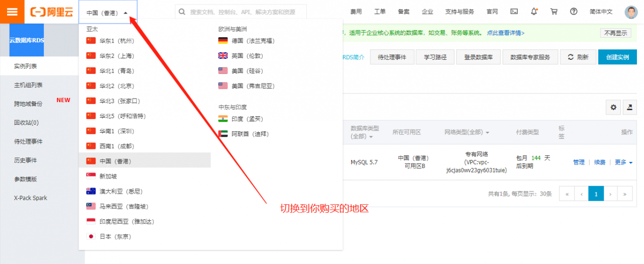Open the table settings gear icon
The image size is (644, 264).
[x=613, y=107]
